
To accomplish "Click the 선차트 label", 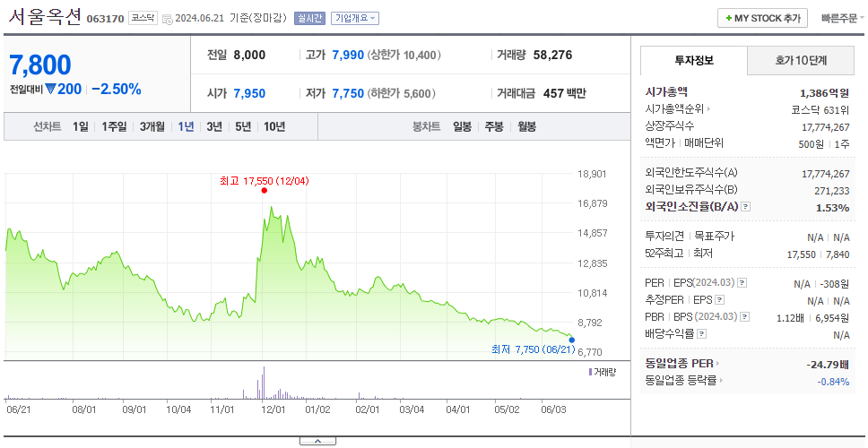I will [47, 126].
